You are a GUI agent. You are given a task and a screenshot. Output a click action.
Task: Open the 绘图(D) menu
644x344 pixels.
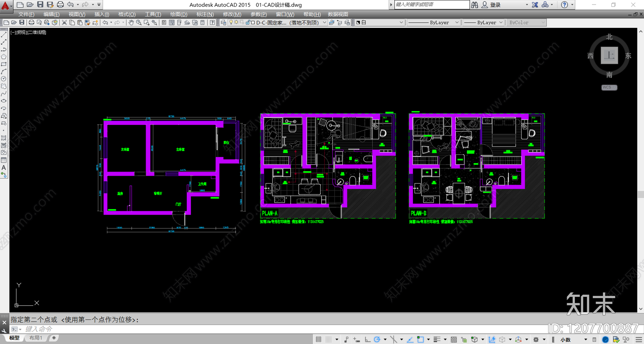pyautogui.click(x=179, y=14)
